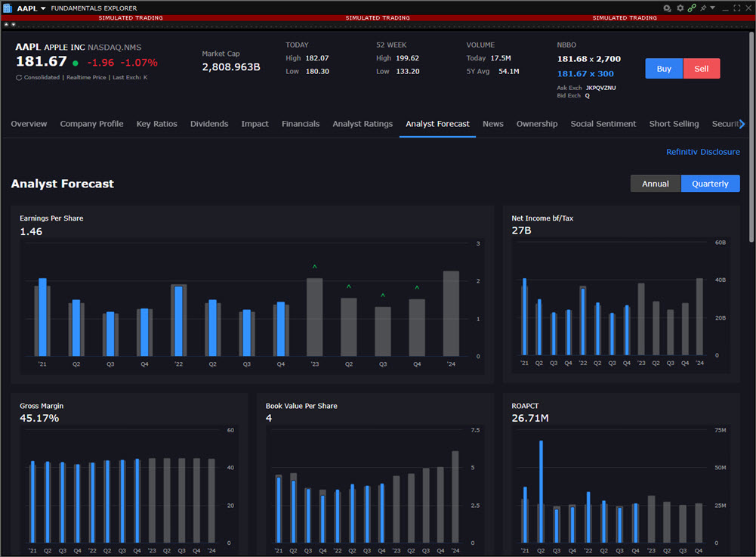Viewport: 756px width, 557px height.
Task: Click the Net Income bf/Tax chart title
Action: pyautogui.click(x=542, y=218)
